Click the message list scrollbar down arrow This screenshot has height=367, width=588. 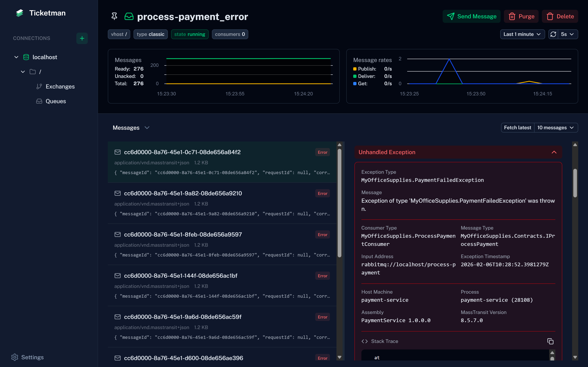click(340, 357)
